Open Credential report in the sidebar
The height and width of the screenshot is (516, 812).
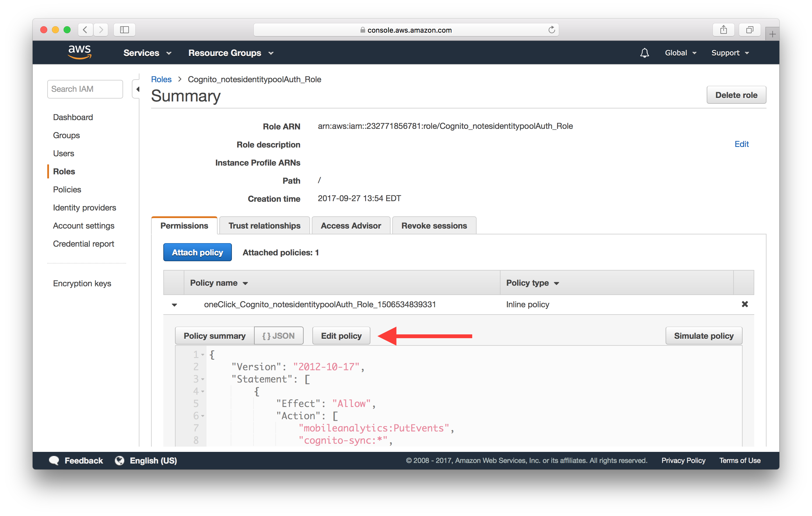click(84, 244)
